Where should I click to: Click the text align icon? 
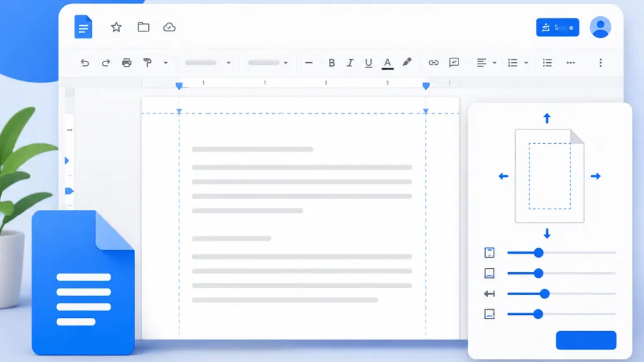pos(481,63)
